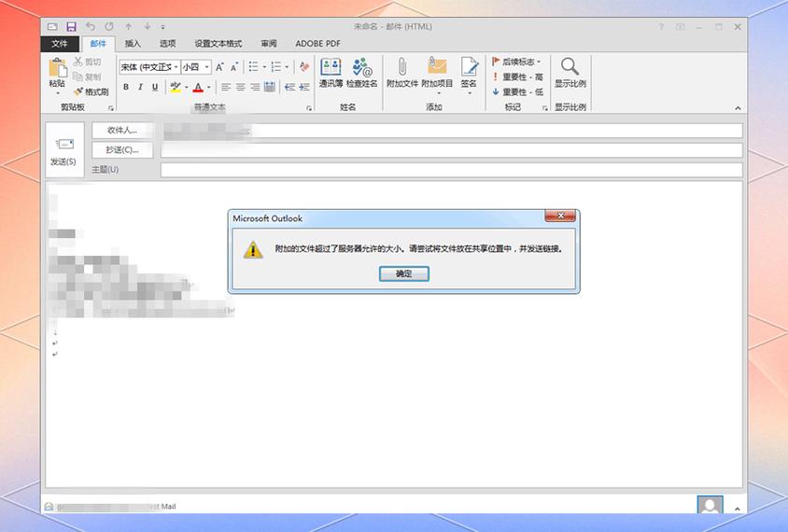788x532 pixels.
Task: Click the 剪切 cut command
Action: (88, 62)
